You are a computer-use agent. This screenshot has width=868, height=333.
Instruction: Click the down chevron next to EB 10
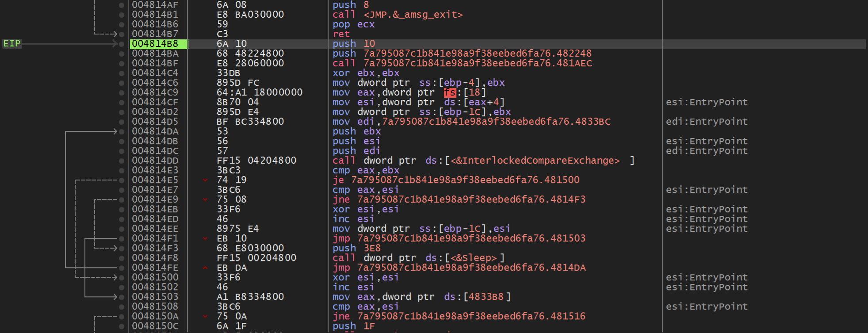[205, 238]
